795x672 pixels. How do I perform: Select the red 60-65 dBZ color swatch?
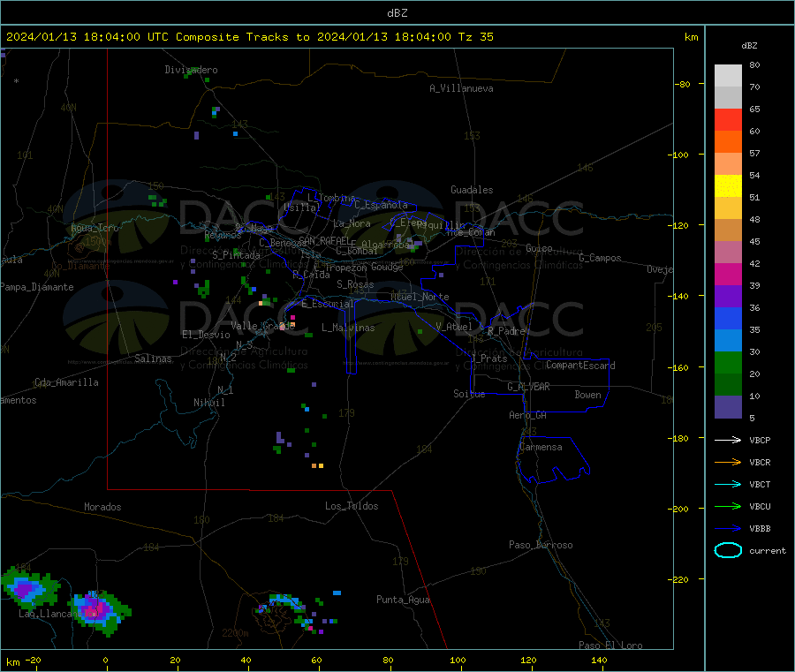pyautogui.click(x=728, y=119)
